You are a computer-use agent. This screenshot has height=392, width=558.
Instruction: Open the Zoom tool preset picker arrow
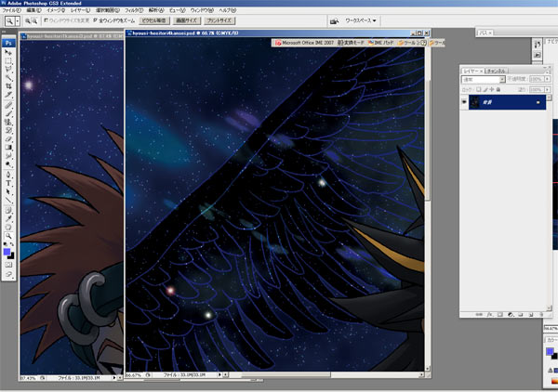point(18,21)
